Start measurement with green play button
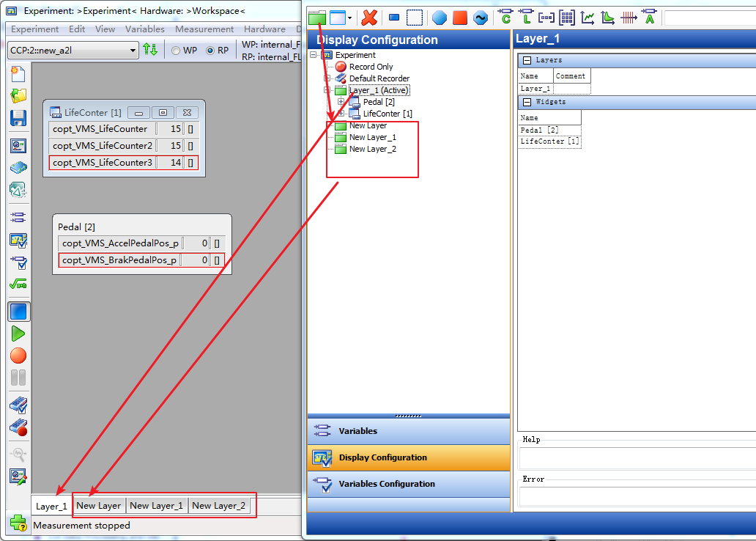Viewport: 756px width, 541px height. [x=18, y=334]
